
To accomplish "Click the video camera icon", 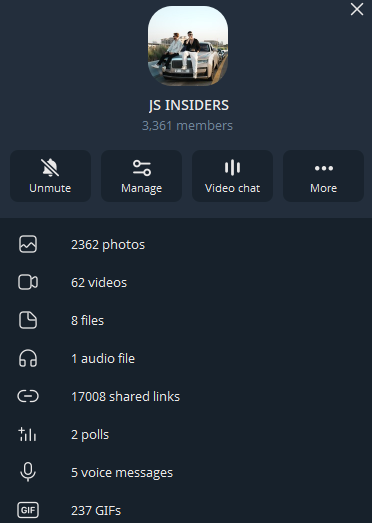I will pyautogui.click(x=28, y=282).
